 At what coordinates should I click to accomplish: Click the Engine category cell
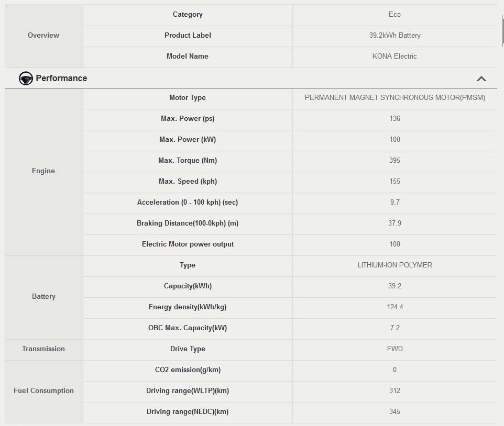(x=43, y=171)
